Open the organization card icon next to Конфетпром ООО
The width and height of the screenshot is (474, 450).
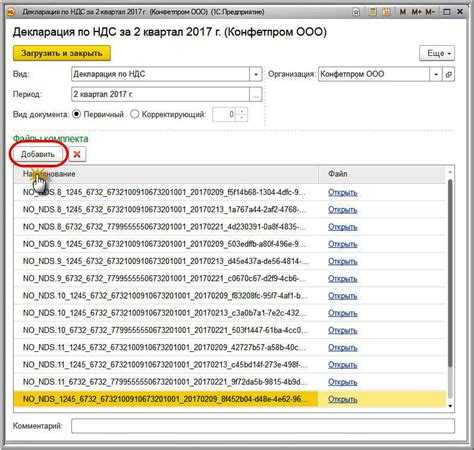point(449,74)
